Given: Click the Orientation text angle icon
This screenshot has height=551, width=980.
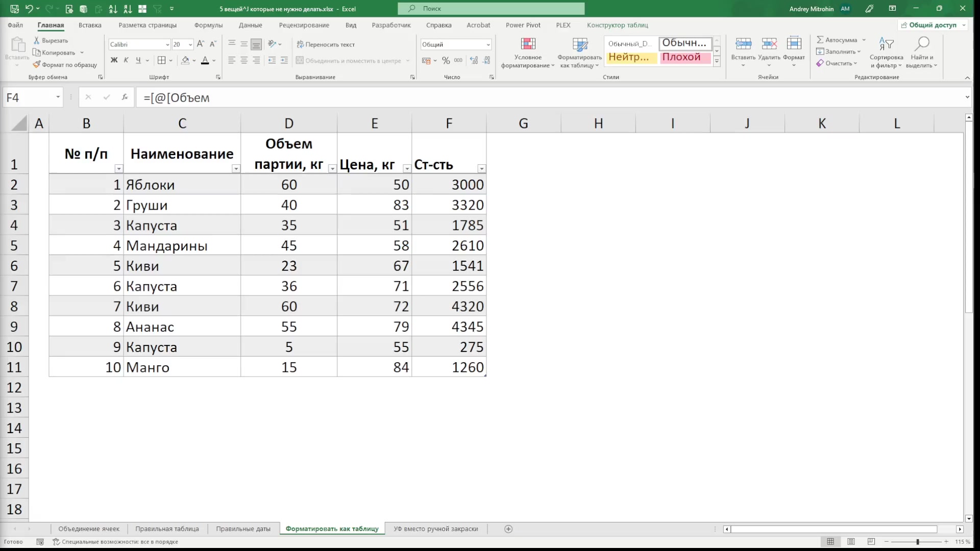Looking at the screenshot, I should click(272, 44).
